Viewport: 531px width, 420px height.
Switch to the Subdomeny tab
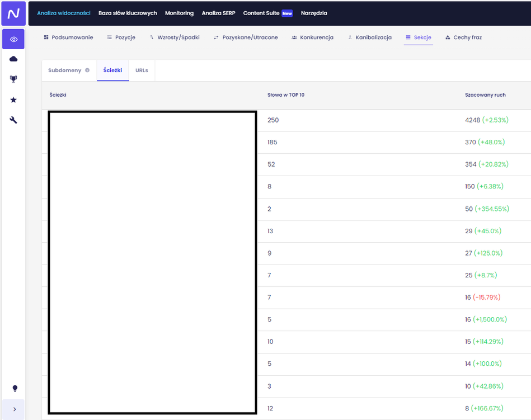64,70
